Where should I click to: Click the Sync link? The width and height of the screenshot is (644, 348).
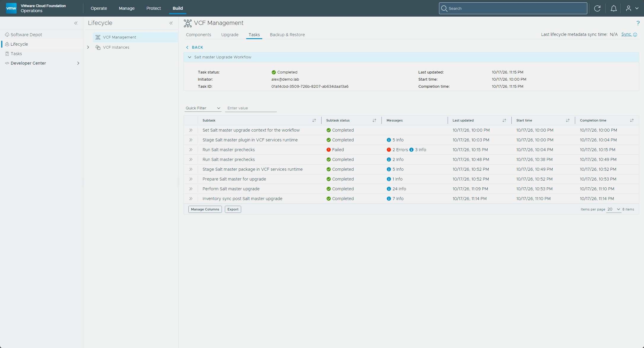pos(626,34)
